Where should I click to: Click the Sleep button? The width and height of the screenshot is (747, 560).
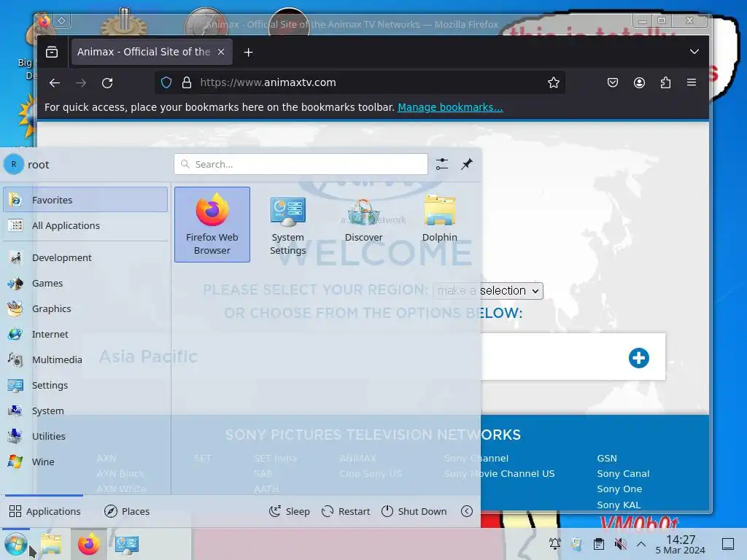(x=289, y=511)
